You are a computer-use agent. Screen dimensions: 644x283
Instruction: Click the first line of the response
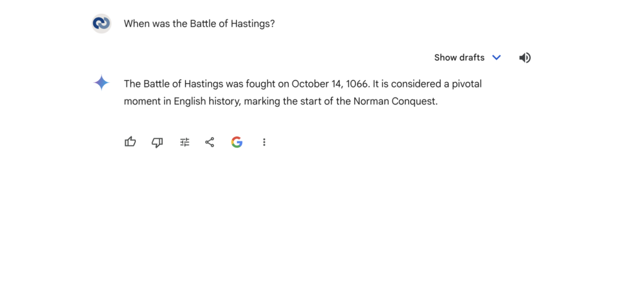tap(303, 84)
